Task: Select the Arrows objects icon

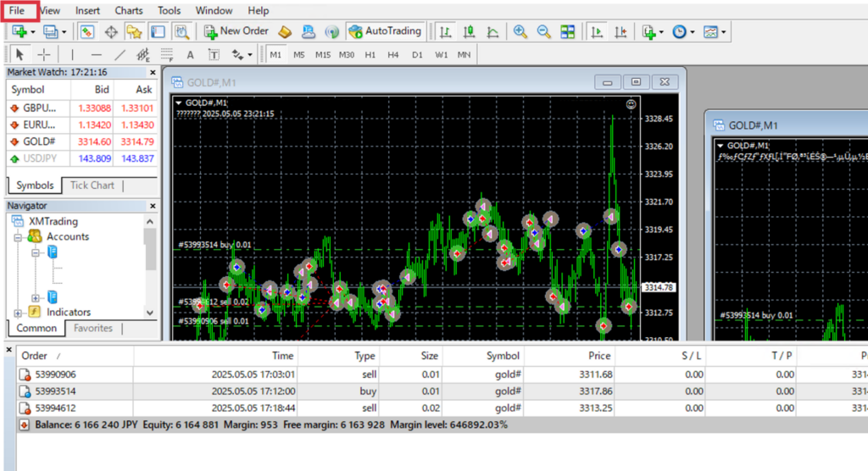Action: pyautogui.click(x=237, y=54)
